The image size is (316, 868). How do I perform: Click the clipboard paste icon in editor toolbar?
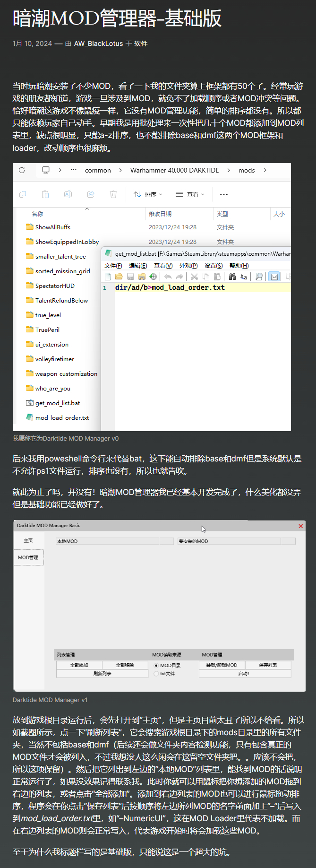217,277
